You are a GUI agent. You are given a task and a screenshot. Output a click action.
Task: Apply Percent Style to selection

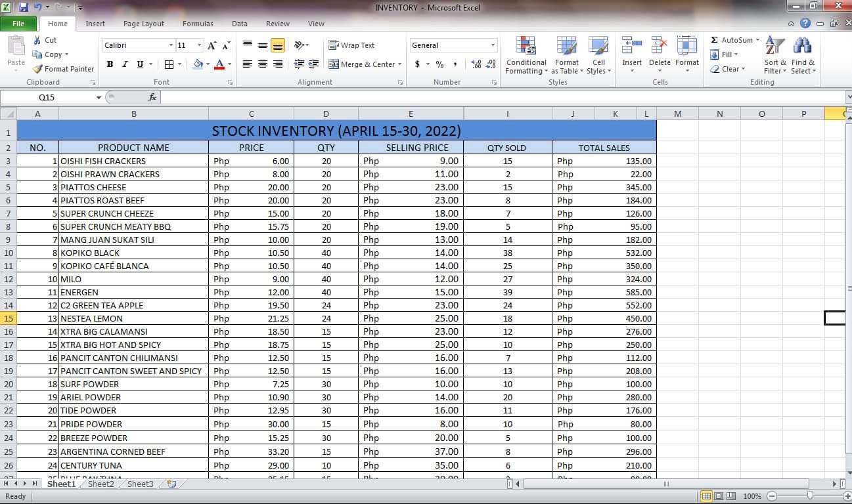coord(439,64)
